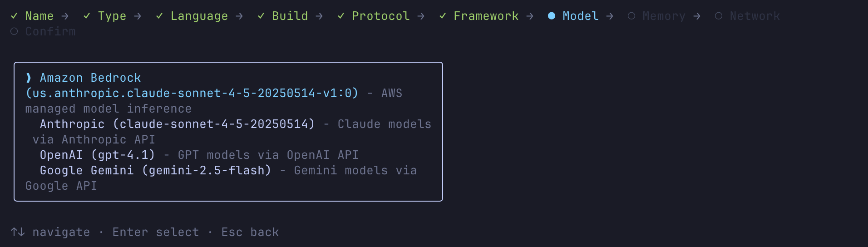Click the checkmark beside the Name step
This screenshot has width=868, height=247.
(14, 16)
